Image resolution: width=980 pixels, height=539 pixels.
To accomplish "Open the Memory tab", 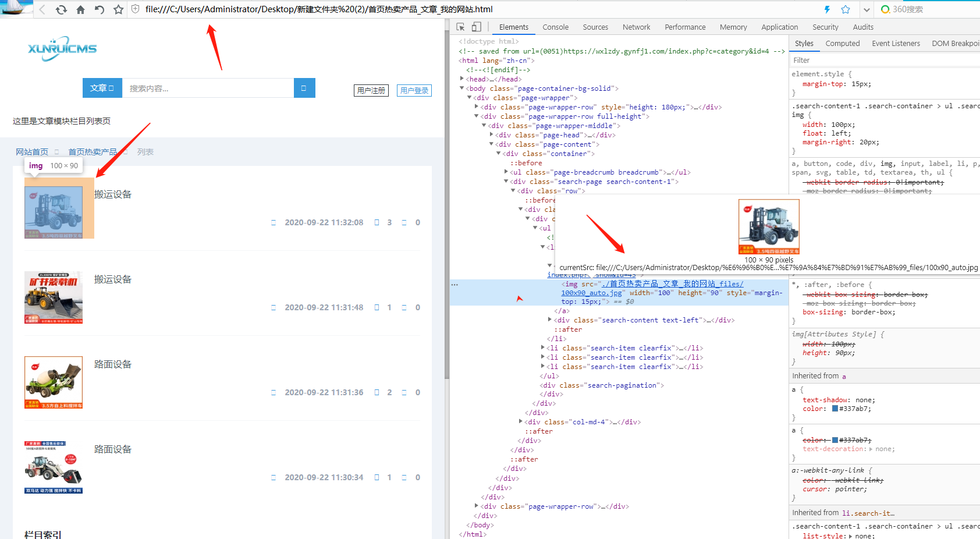I will [x=733, y=27].
